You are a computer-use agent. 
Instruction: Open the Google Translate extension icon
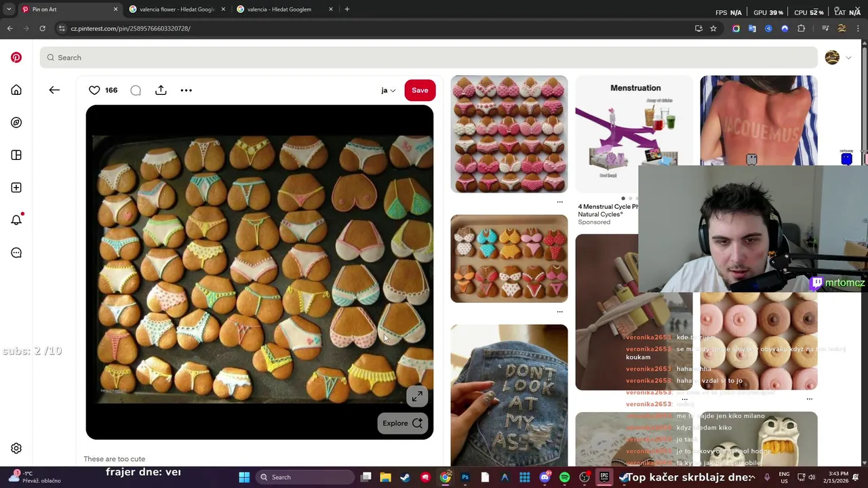pyautogui.click(x=752, y=28)
